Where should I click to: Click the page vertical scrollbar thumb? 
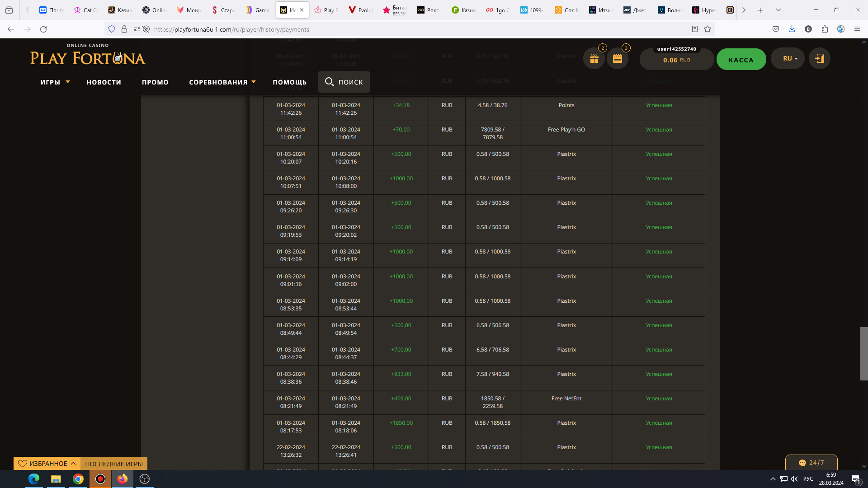(863, 353)
